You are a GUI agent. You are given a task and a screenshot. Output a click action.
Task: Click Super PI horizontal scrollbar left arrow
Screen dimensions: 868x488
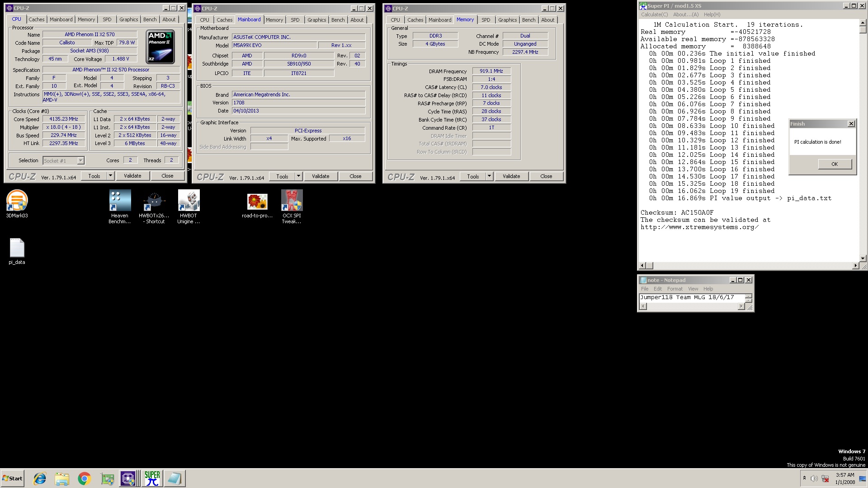[x=642, y=266]
